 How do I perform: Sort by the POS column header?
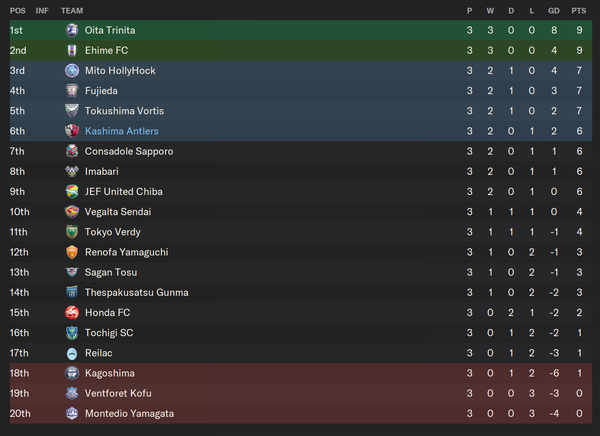[x=17, y=10]
